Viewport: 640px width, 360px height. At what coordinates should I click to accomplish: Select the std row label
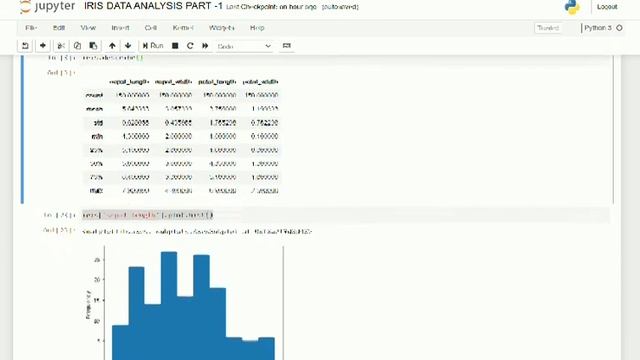click(98, 122)
